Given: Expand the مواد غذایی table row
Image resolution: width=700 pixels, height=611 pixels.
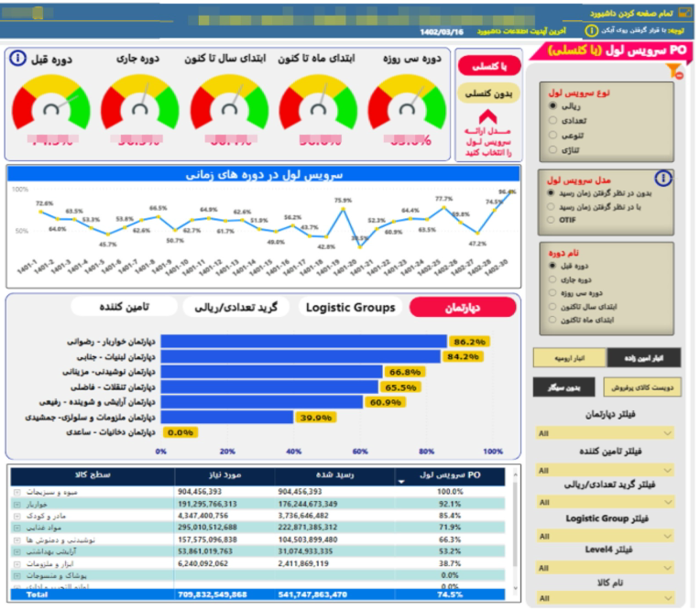Looking at the screenshot, I should pyautogui.click(x=17, y=528).
